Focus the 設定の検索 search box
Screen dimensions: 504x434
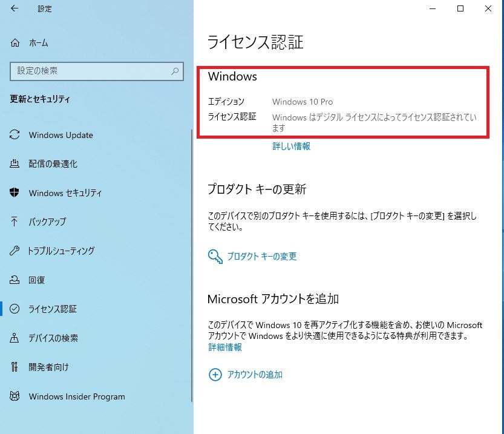click(97, 71)
